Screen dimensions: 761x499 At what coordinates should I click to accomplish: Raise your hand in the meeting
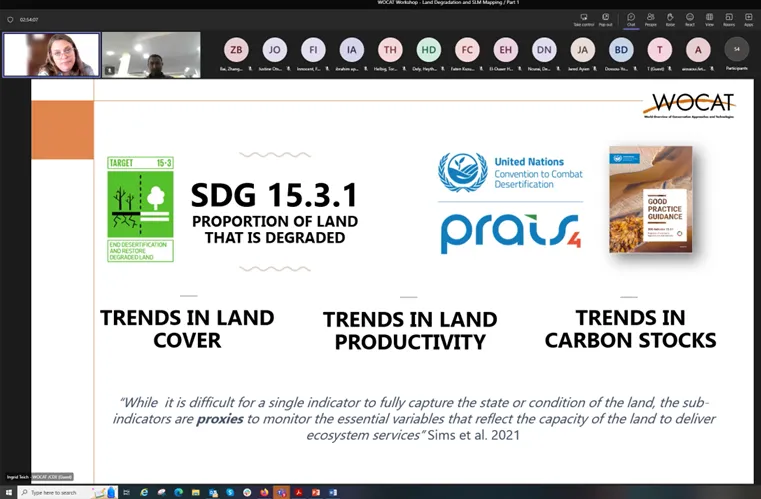[671, 18]
